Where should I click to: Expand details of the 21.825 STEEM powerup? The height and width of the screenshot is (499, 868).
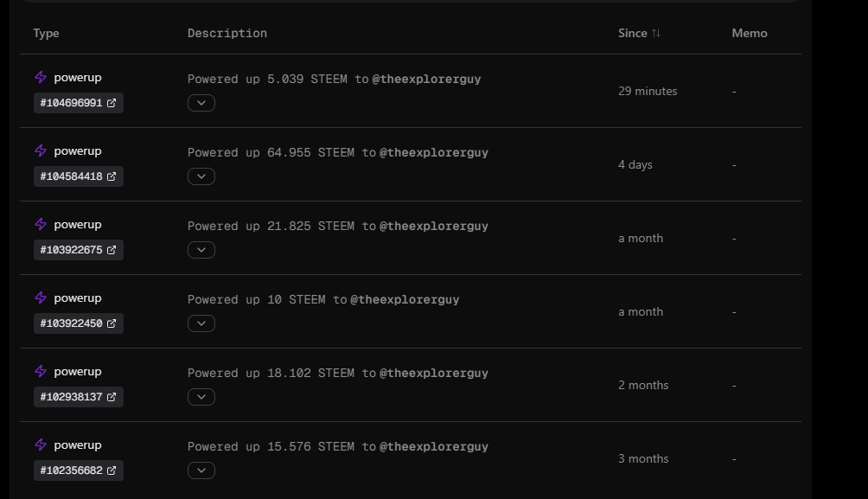[201, 250]
